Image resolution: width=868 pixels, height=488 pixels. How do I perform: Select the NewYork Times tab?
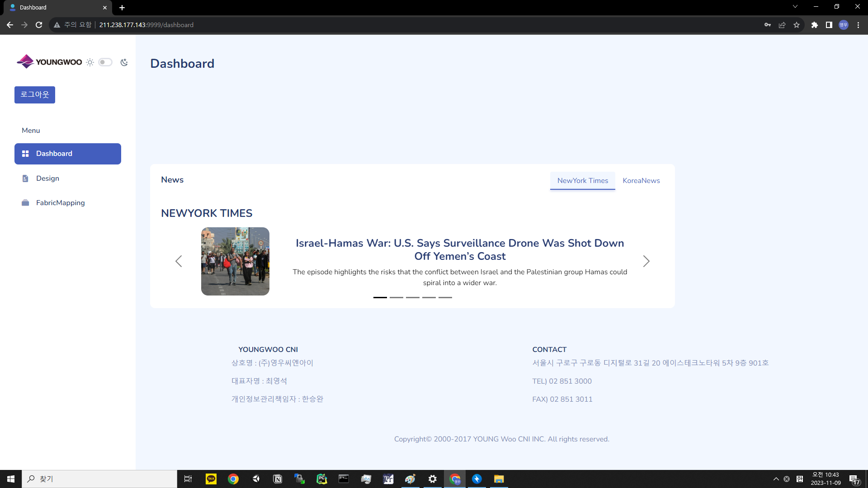click(x=582, y=181)
